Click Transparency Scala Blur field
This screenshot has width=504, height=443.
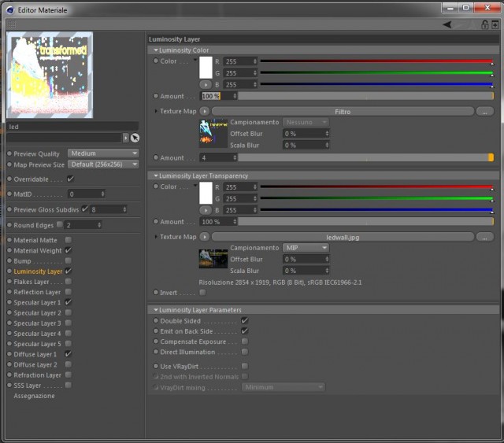(306, 271)
